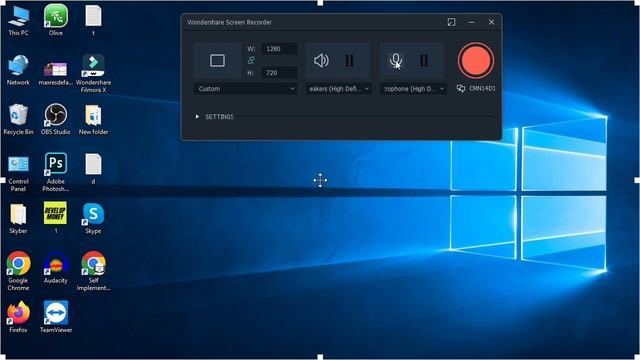Start recording with the red record button
The height and width of the screenshot is (360, 640).
(476, 60)
